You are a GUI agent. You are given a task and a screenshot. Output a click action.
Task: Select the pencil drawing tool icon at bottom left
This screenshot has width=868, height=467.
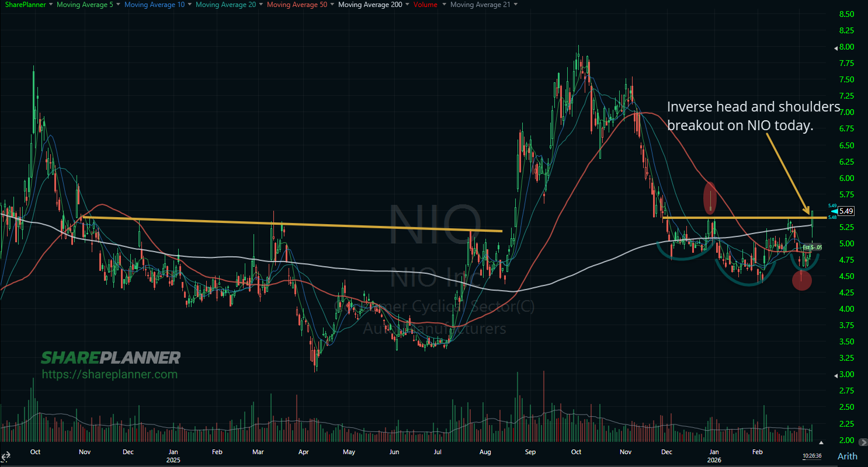coord(4,462)
